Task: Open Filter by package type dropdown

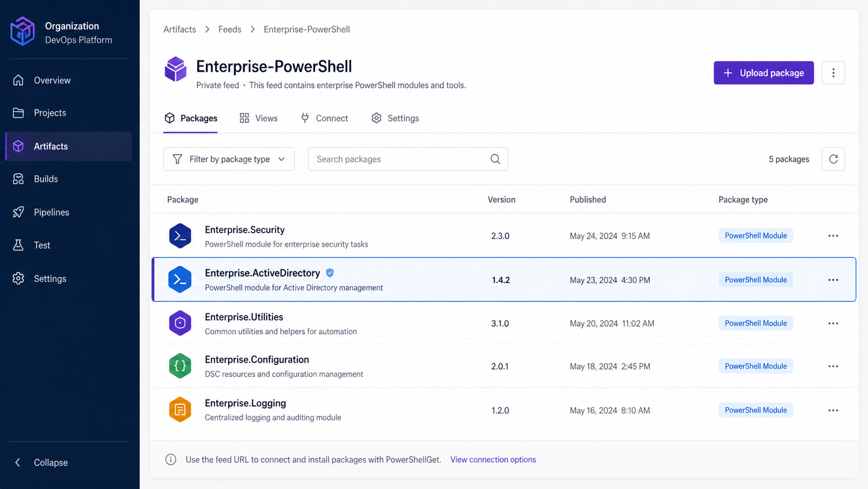Action: [229, 159]
